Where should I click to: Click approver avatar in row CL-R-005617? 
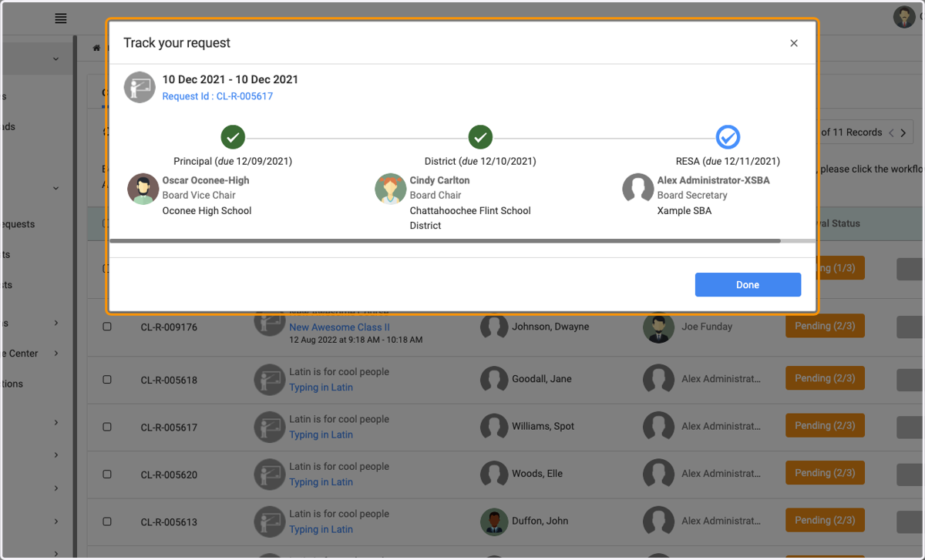pos(658,426)
